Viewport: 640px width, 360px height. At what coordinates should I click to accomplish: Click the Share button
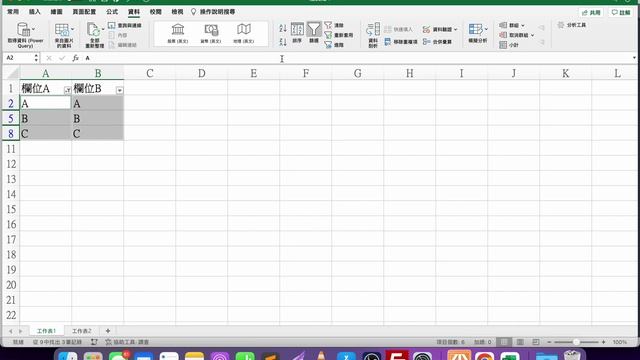coord(591,13)
